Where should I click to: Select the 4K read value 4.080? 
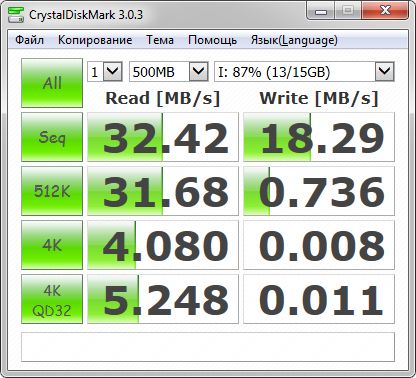[163, 245]
